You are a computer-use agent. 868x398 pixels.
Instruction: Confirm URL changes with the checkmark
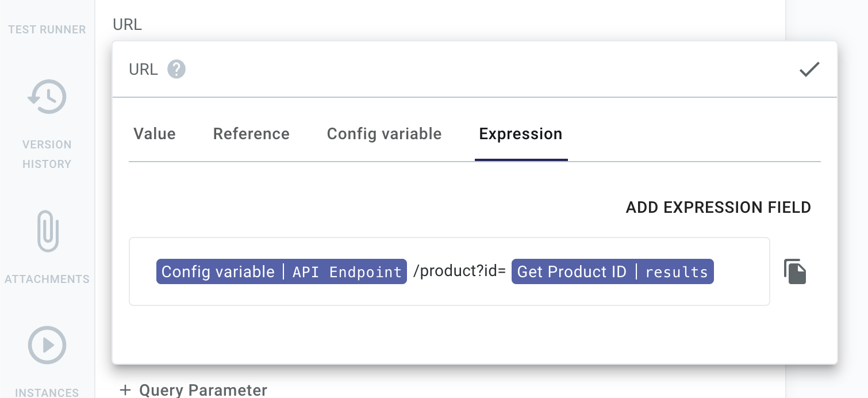click(x=809, y=69)
